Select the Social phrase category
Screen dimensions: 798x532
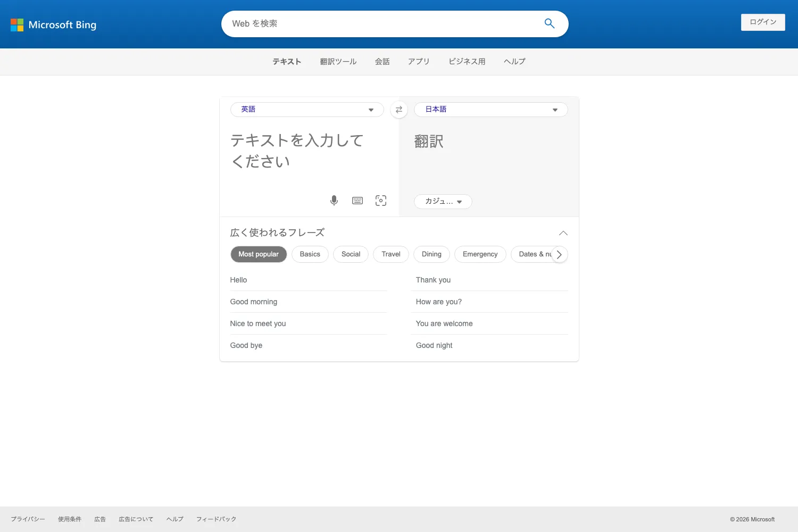(x=351, y=254)
